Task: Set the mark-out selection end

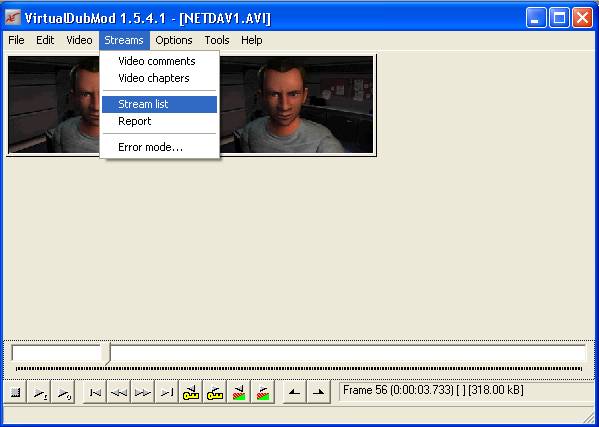Action: [318, 392]
